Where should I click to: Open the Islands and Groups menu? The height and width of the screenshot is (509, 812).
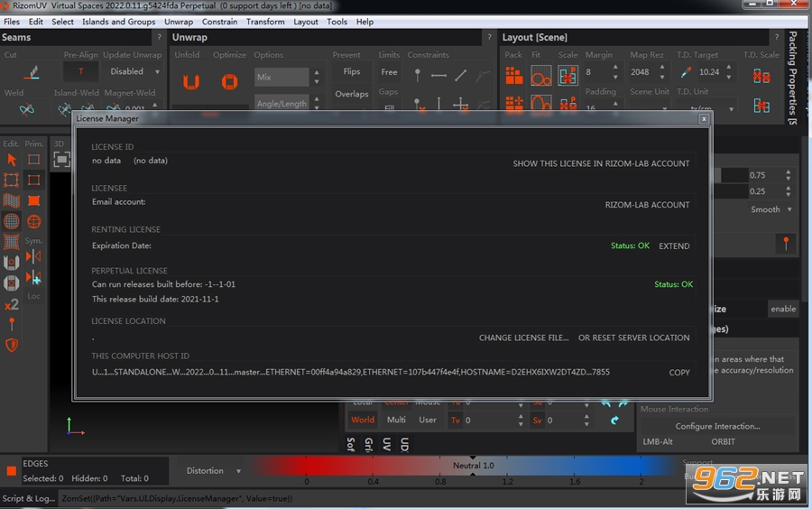(118, 22)
